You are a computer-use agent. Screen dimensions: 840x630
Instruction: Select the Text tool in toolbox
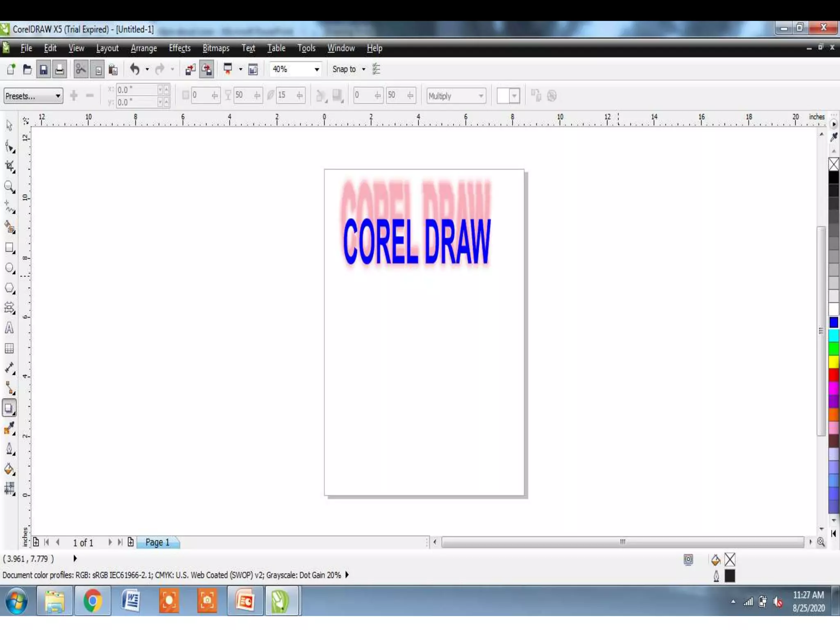[9, 328]
